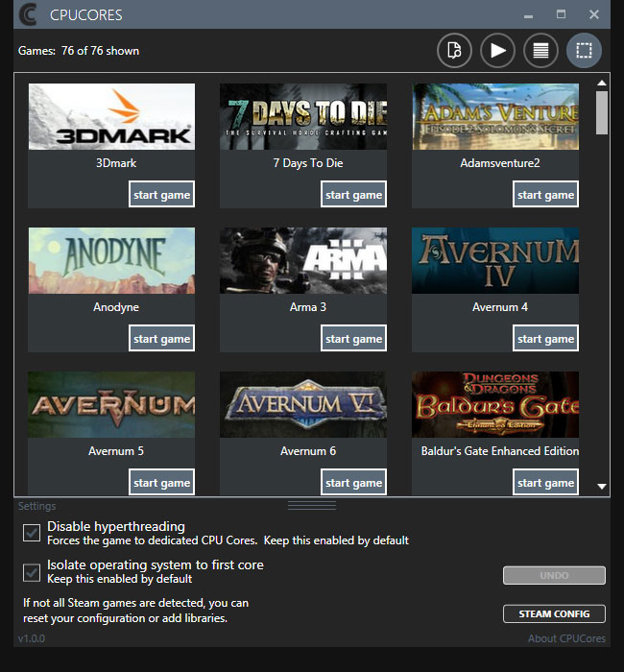Screen dimensions: 624x672
Task: Select the Baldur's Gate banner thumbnail
Action: pos(495,404)
